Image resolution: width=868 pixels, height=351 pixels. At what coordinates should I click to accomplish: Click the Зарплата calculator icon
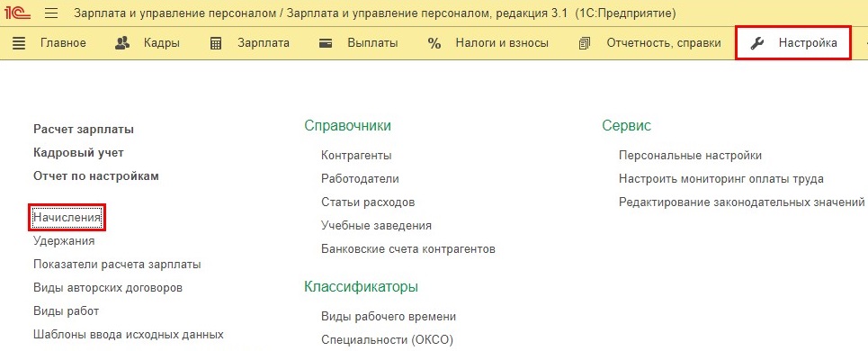click(x=216, y=42)
